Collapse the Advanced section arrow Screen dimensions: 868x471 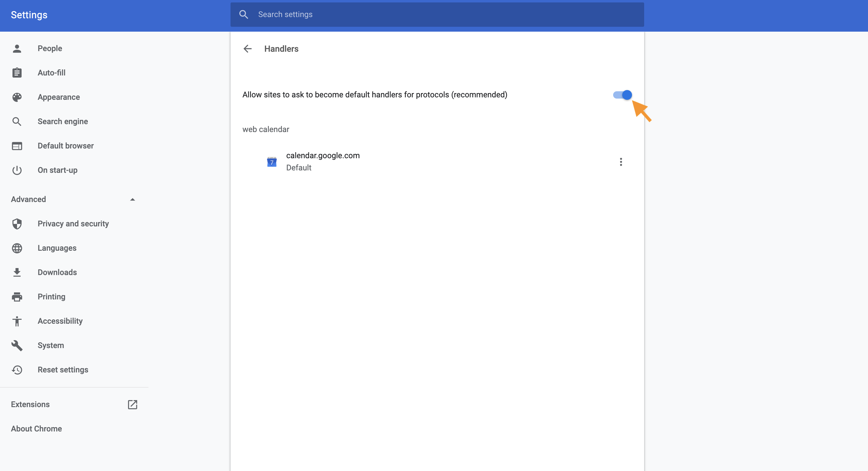point(132,200)
